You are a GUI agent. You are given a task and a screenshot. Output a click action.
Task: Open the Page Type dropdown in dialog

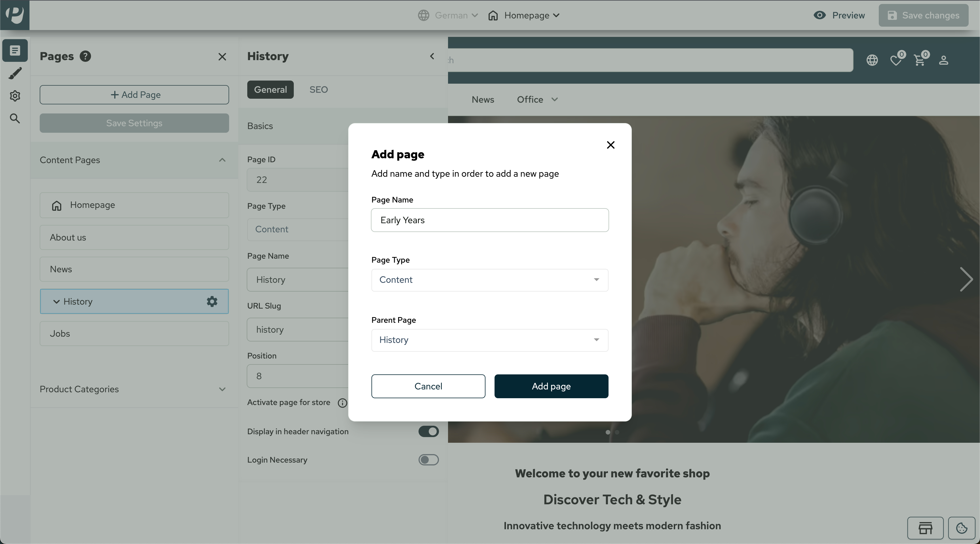coord(490,280)
